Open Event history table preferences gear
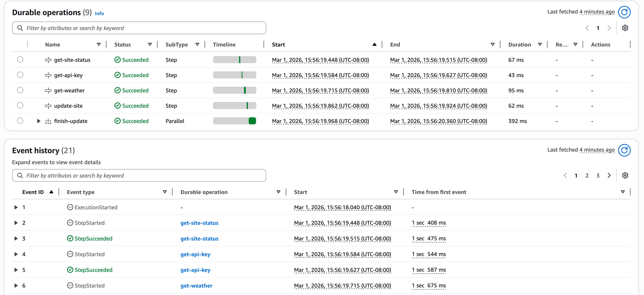The image size is (644, 295). pos(625,175)
